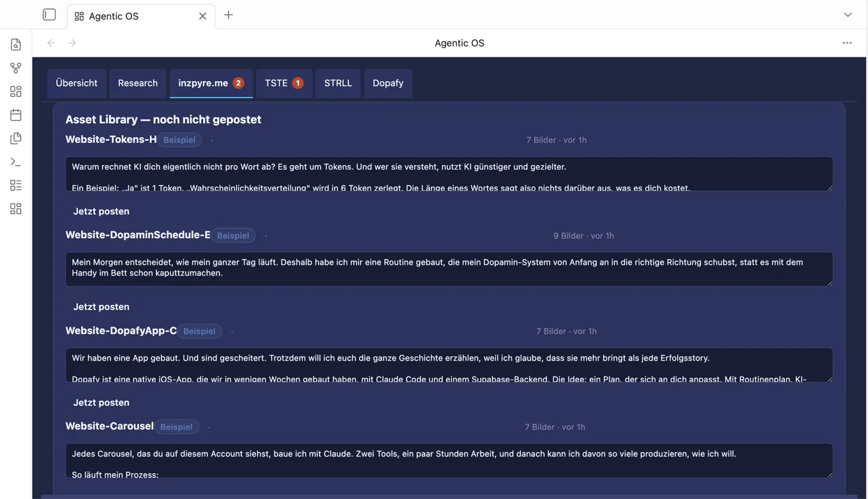Click the Website-Tokens-H title
The width and height of the screenshot is (868, 499).
click(111, 139)
